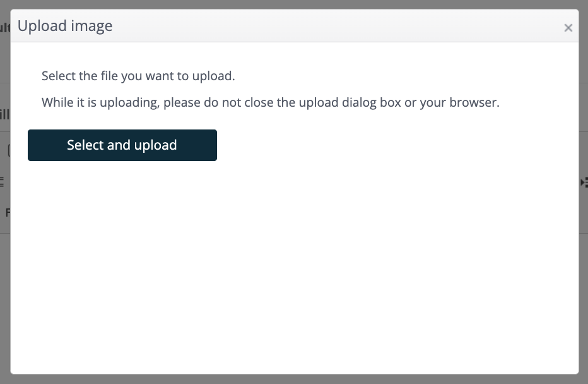Click the partially hidden list icon at left edge
This screenshot has width=588, height=384.
(x=2, y=182)
